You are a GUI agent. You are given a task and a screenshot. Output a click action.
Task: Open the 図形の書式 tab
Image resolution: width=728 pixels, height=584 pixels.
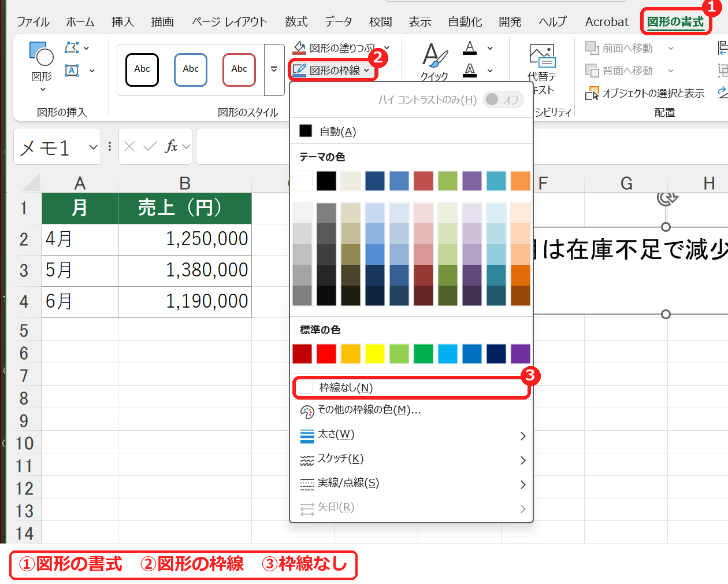(675, 22)
